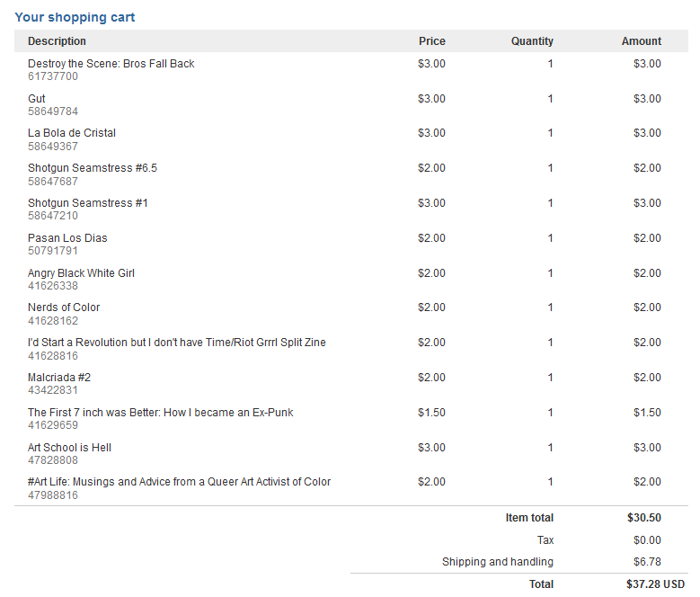
Task: Open the 'Shotgun Seamstress #1' item
Action: click(x=88, y=203)
